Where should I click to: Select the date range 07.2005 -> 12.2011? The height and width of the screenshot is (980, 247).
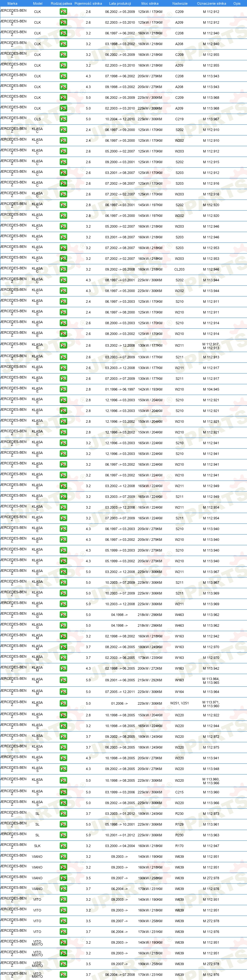click(x=120, y=692)
